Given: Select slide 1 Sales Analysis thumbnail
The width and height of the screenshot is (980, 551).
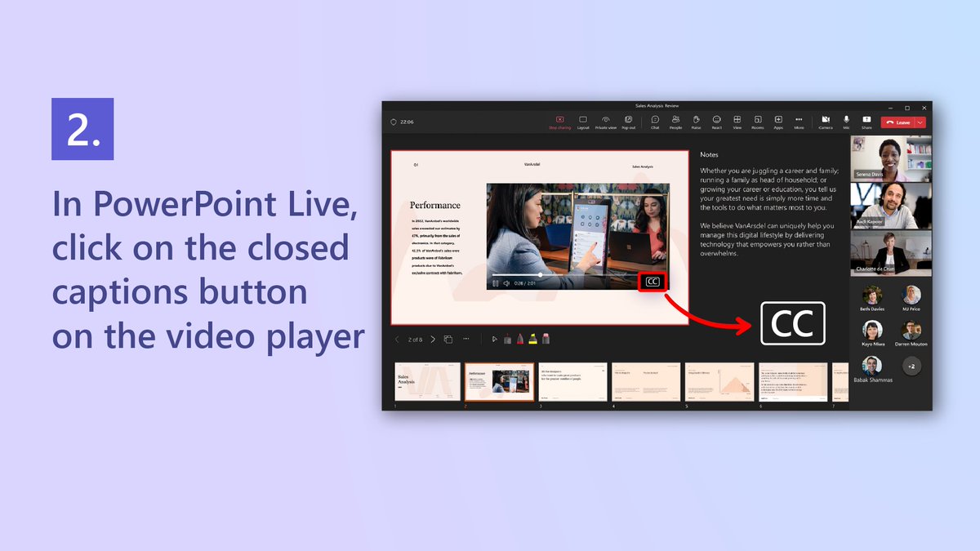Looking at the screenshot, I should coord(427,381).
